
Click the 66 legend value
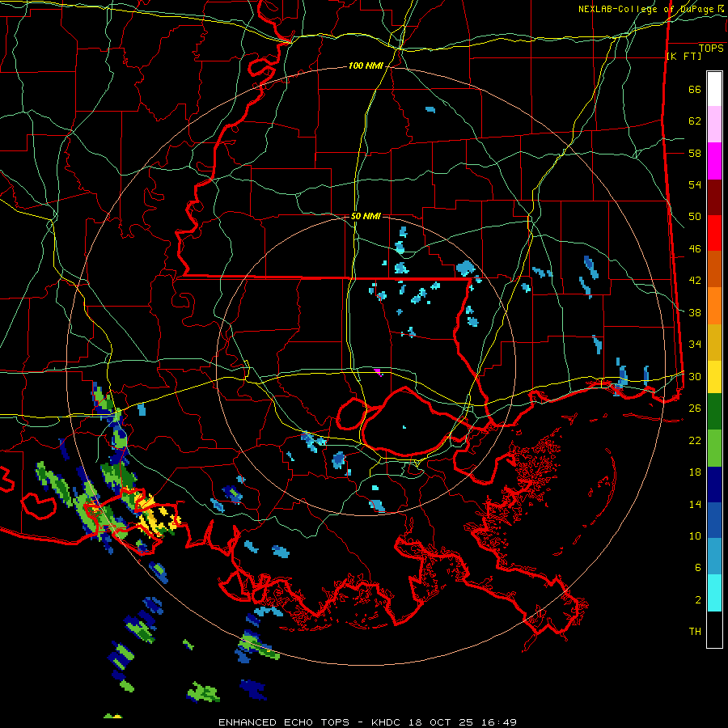[695, 90]
